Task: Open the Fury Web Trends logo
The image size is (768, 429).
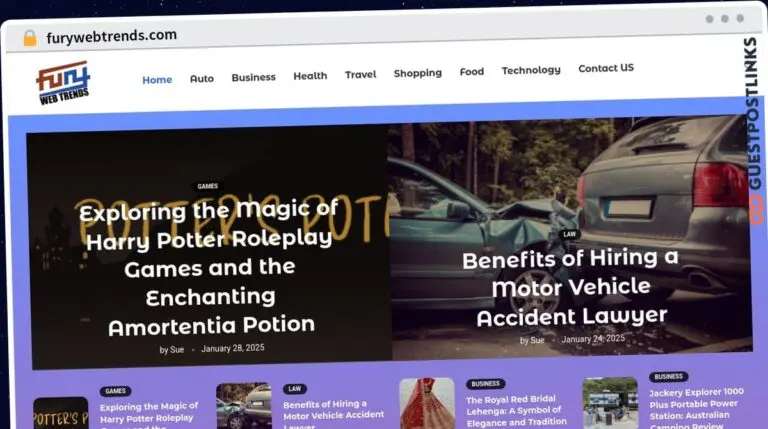Action: point(63,82)
